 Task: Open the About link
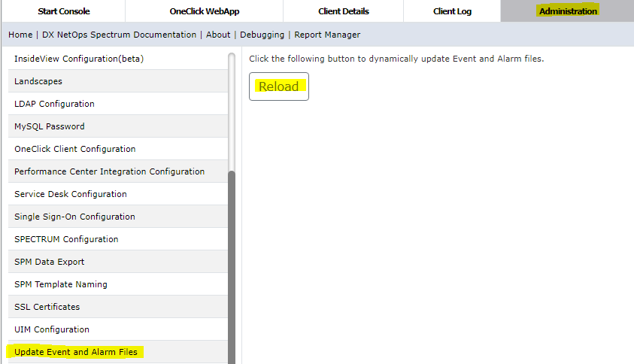pyautogui.click(x=218, y=35)
